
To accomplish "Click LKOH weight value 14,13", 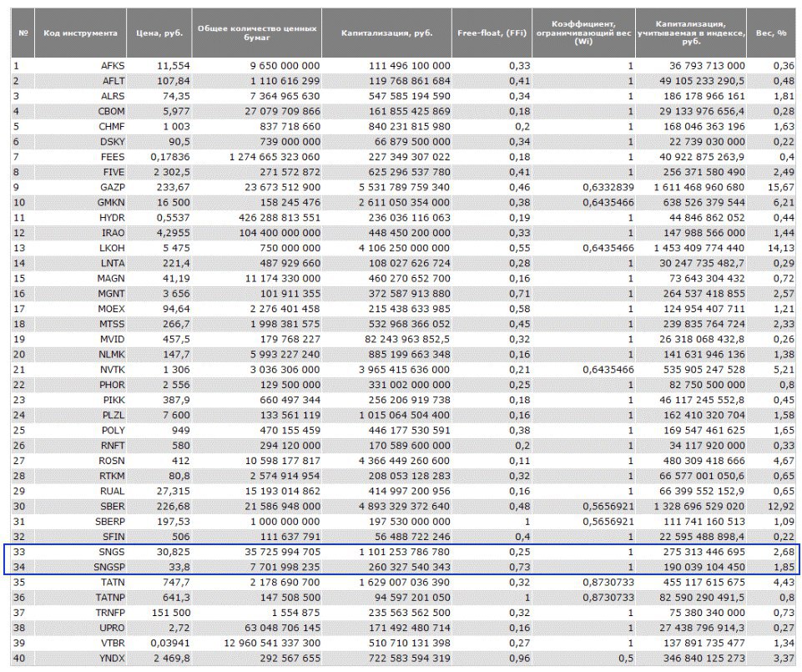I will (780, 248).
